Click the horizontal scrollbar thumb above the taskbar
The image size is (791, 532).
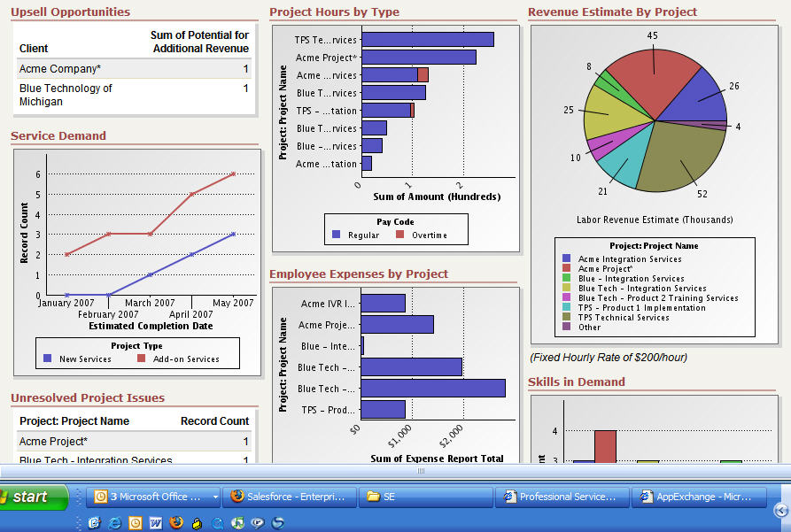coord(421,471)
